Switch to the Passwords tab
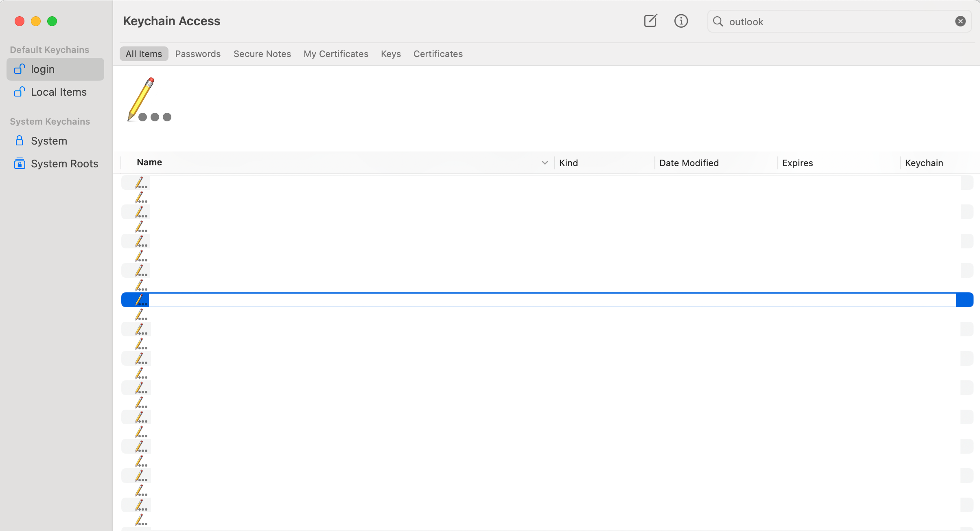980x531 pixels. tap(198, 54)
